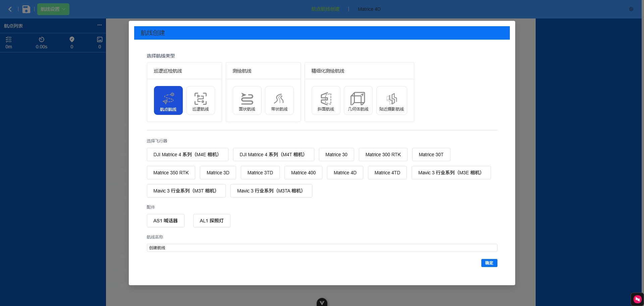Image resolution: width=644 pixels, height=306 pixels.
Task: Click the 航点航线创建 title in top bar
Action: [325, 9]
